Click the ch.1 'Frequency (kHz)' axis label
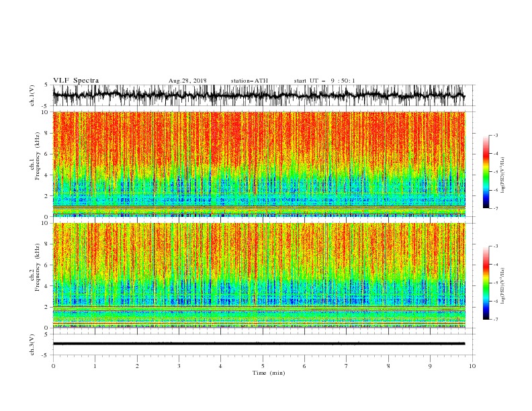 pos(38,156)
